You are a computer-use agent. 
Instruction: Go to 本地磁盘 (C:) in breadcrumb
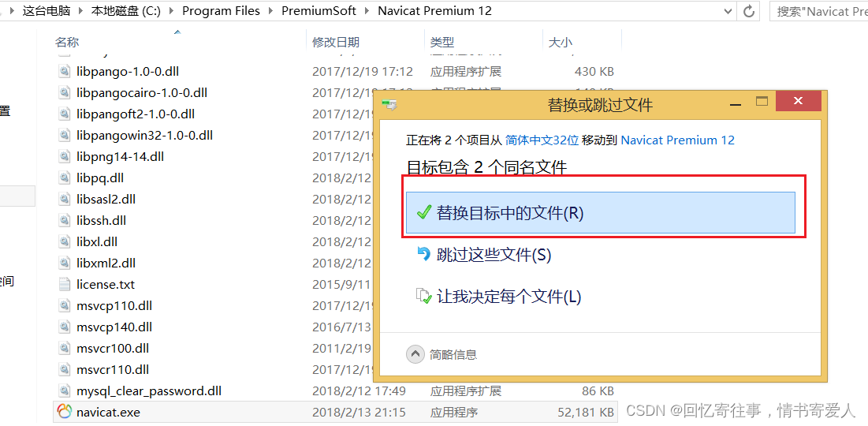125,11
